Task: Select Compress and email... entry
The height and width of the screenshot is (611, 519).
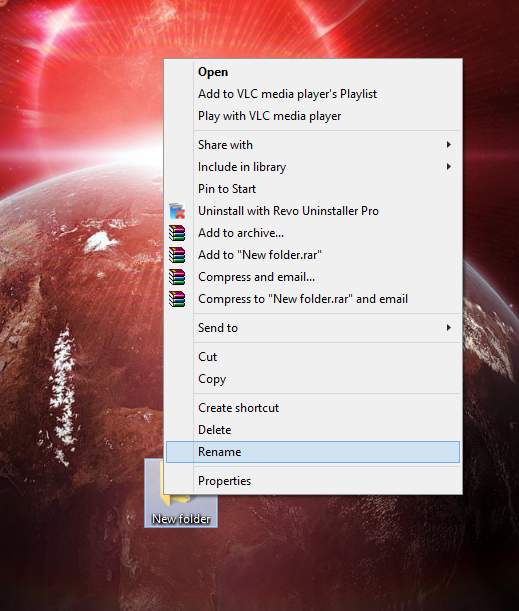Action: click(x=313, y=277)
